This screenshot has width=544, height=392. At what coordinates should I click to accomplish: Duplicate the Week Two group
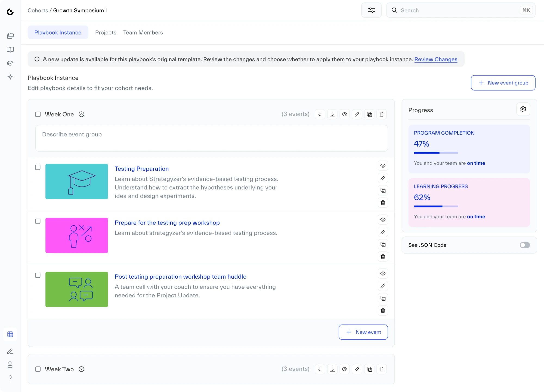[369, 369]
